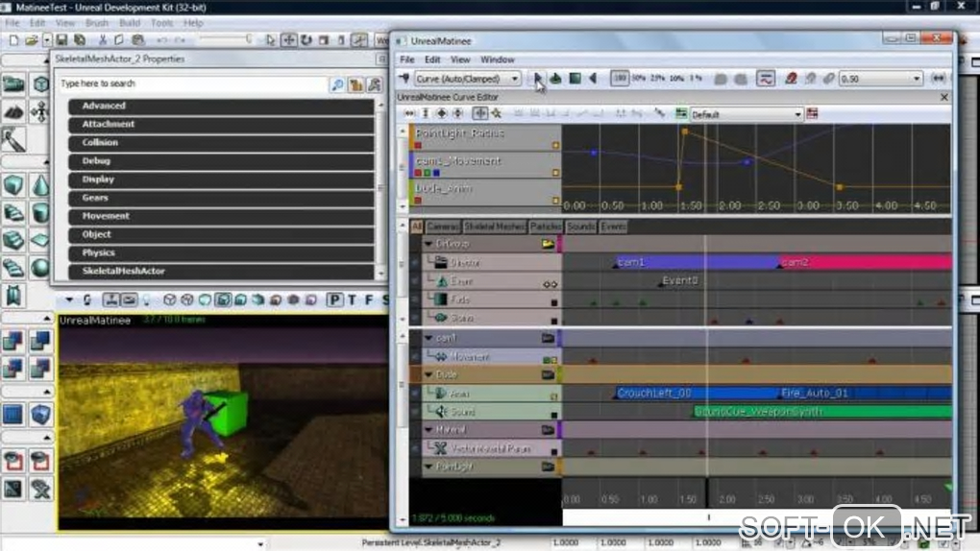Select the Events track filter tab
The width and height of the screenshot is (980, 551).
pyautogui.click(x=613, y=227)
